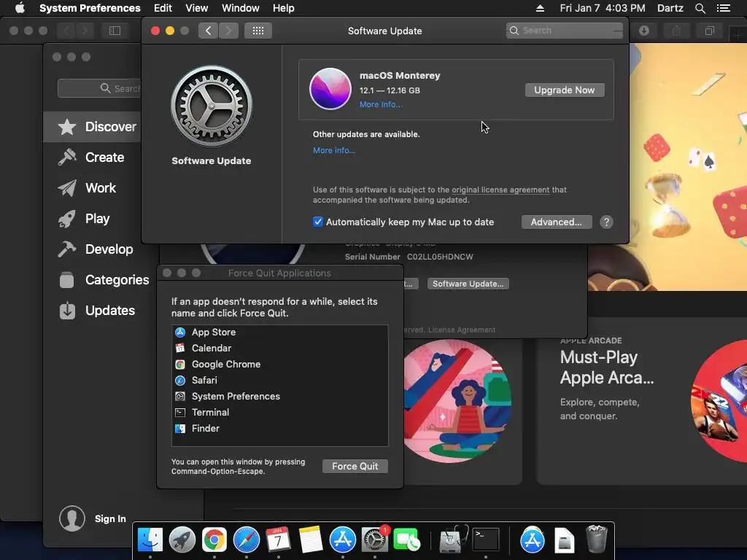Viewport: 747px width, 560px height.
Task: Open App Store icon next to Trash side of Dock
Action: [x=532, y=540]
